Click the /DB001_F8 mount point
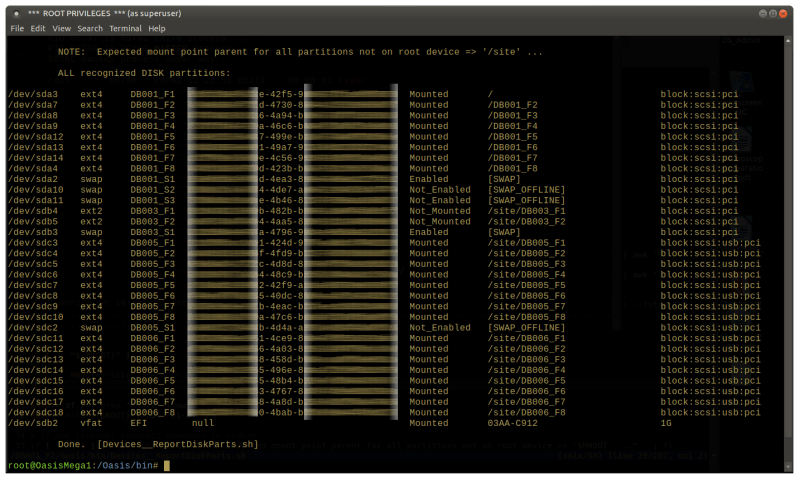The height and width of the screenshot is (479, 799). [x=513, y=169]
